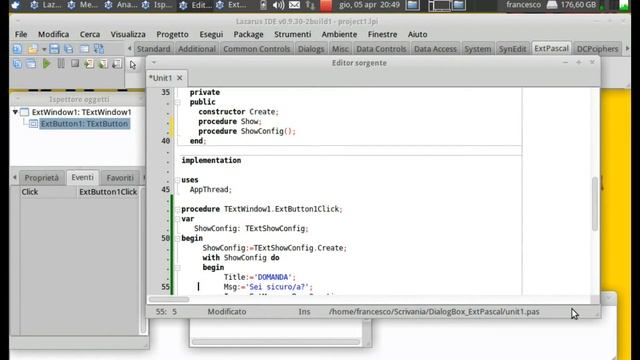Click the source editor vertical scrollbar thumb
The image size is (640, 360).
coord(595,204)
